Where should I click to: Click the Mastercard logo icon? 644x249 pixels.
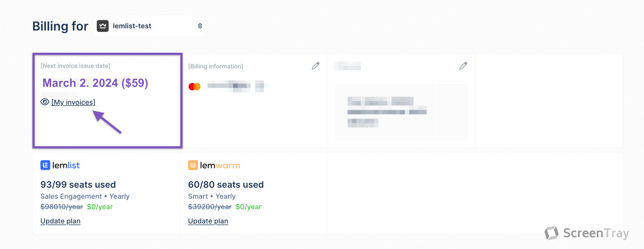(194, 87)
